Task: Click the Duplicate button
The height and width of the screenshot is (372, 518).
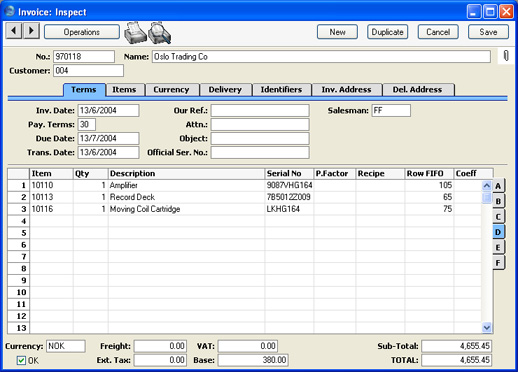Action: tap(388, 32)
